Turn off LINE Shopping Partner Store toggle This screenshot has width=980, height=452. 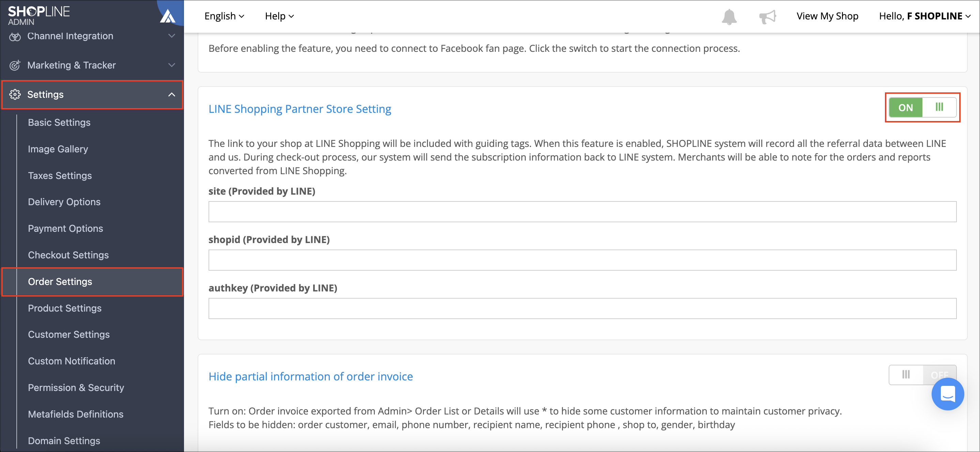click(922, 107)
